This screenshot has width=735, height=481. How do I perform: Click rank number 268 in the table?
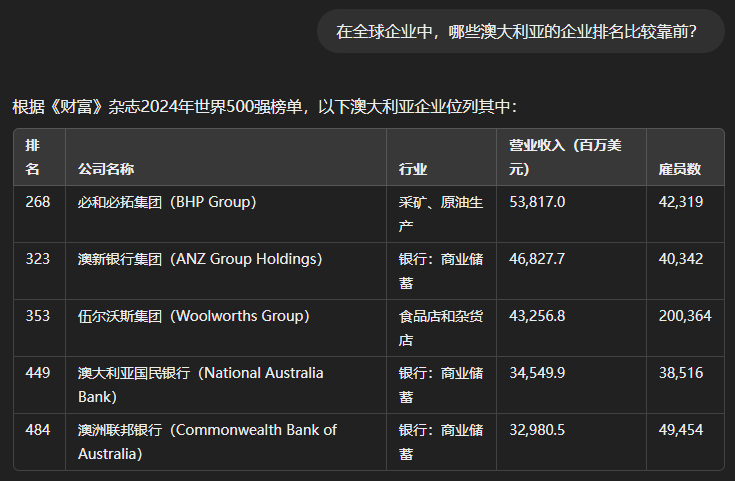tap(38, 202)
